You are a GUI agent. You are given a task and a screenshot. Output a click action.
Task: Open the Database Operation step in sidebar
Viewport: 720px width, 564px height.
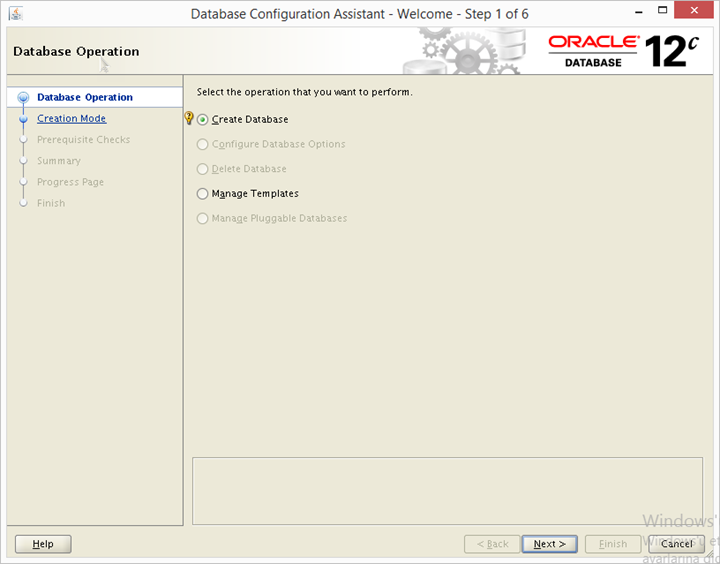click(x=85, y=97)
